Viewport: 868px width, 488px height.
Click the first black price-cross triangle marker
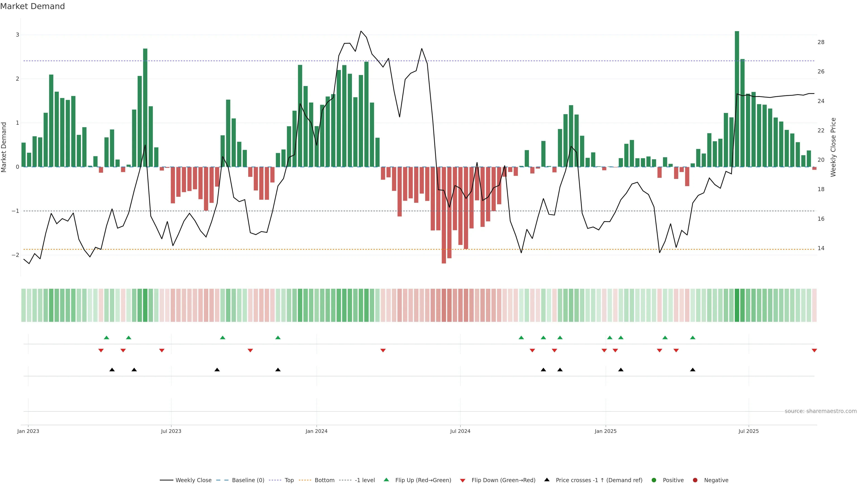[x=112, y=370]
